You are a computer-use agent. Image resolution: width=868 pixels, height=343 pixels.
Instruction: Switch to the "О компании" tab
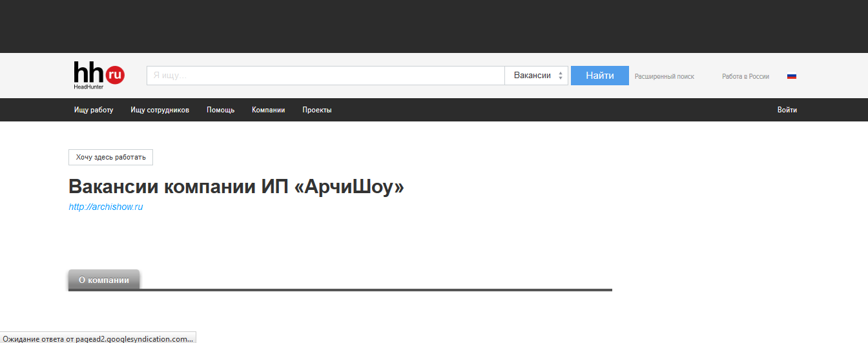(x=104, y=280)
